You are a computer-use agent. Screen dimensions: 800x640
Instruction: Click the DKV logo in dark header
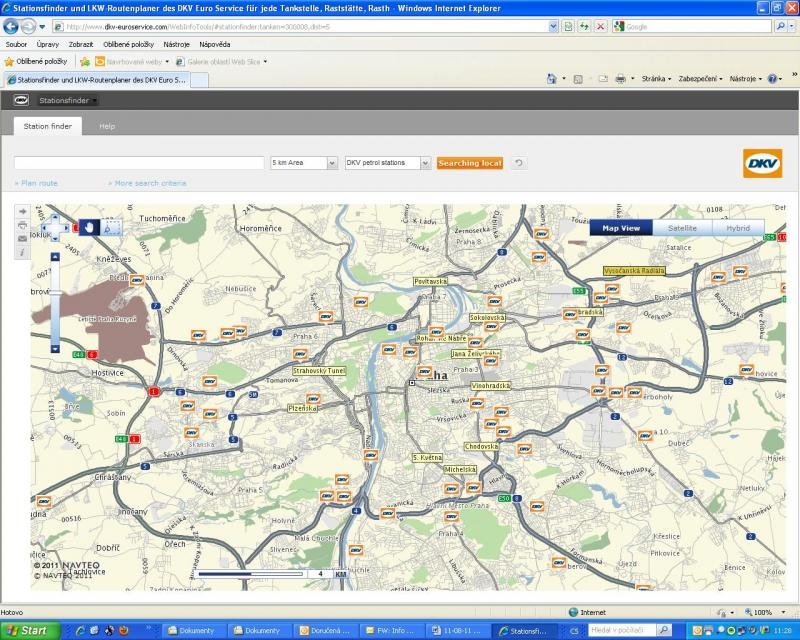pos(21,100)
